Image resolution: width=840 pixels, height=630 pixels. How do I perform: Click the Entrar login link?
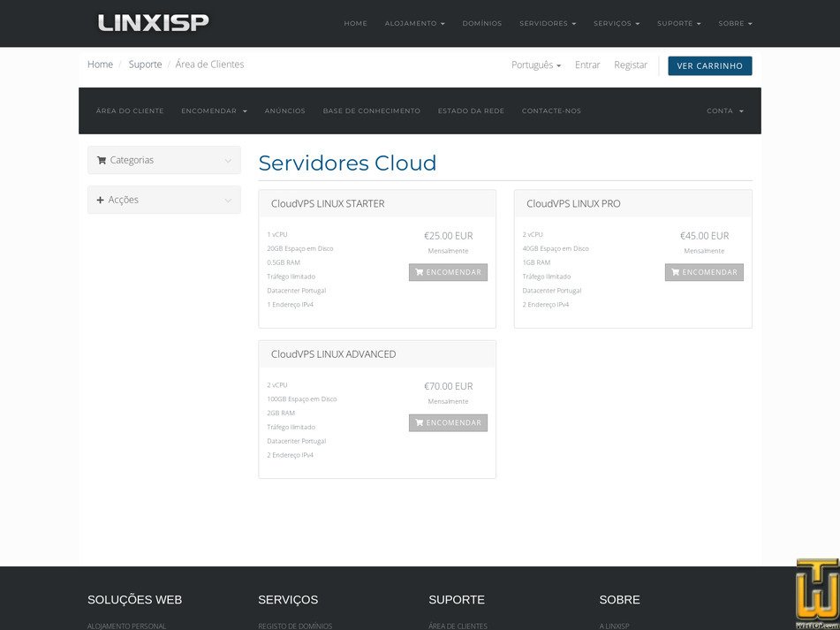(587, 65)
